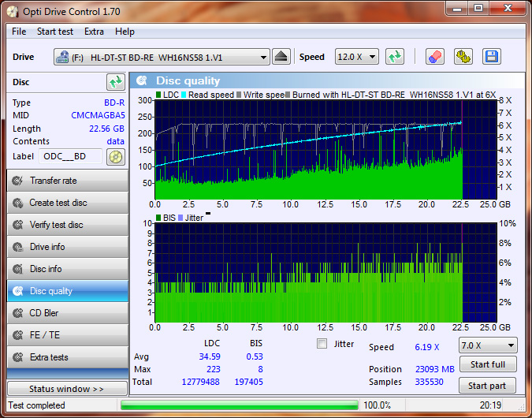
Task: Open the CD Bler test
Action: tap(67, 313)
